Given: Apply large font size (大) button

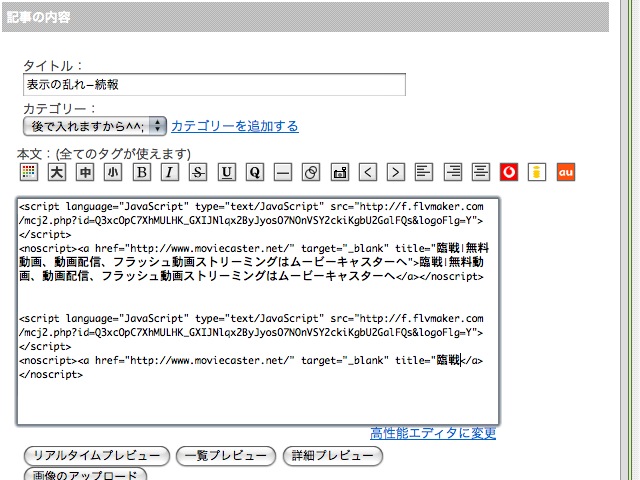Looking at the screenshot, I should point(57,172).
